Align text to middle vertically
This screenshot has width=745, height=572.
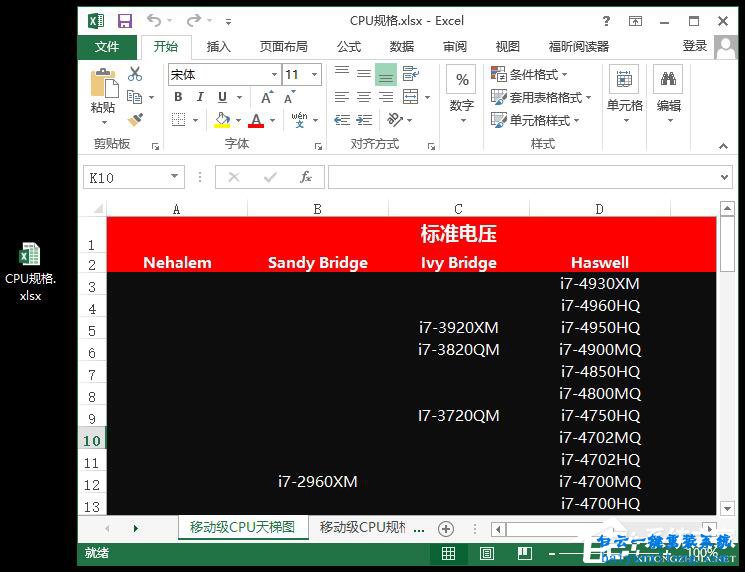[x=364, y=74]
